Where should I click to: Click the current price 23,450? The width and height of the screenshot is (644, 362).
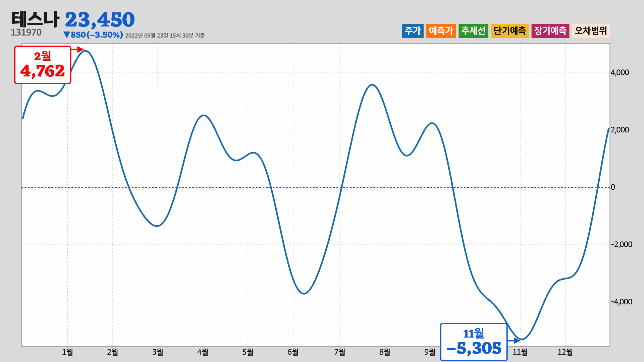pos(100,19)
